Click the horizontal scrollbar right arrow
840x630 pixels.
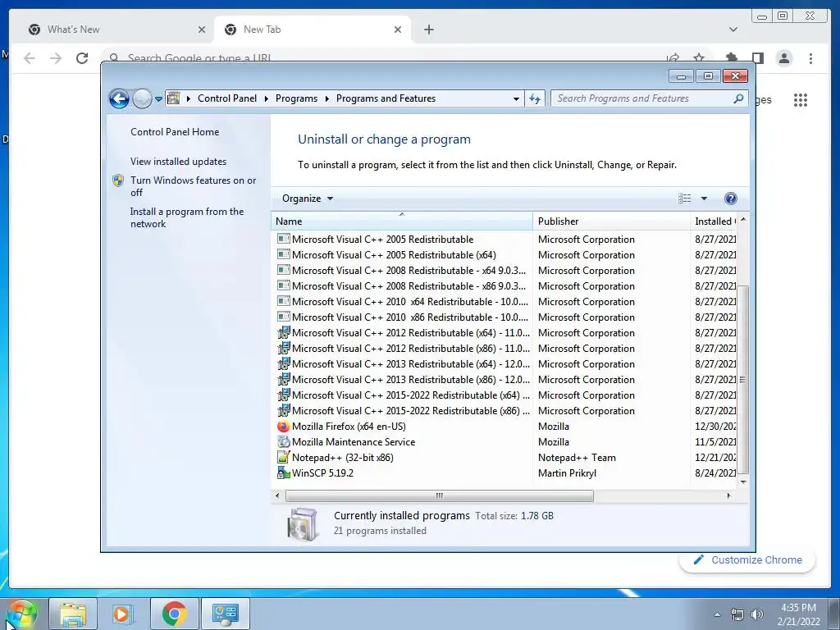tap(728, 495)
